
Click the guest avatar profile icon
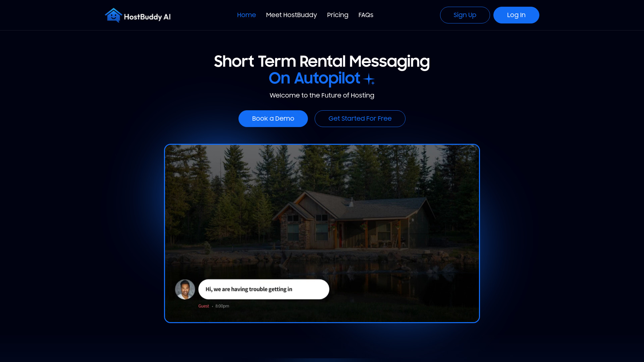click(185, 289)
